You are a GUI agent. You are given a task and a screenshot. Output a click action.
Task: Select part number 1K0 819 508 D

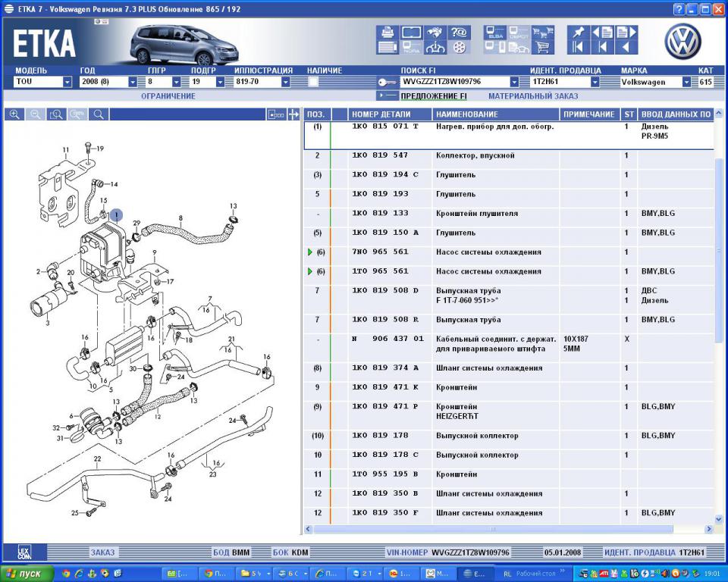pyautogui.click(x=385, y=290)
